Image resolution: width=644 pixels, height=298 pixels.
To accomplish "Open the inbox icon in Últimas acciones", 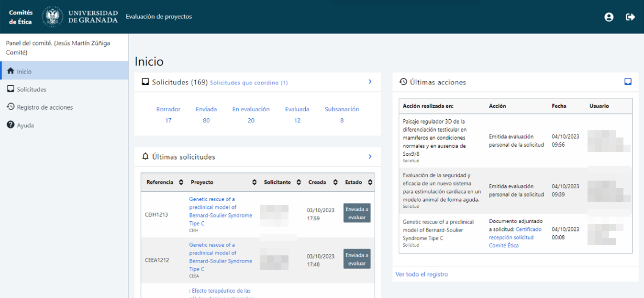I will pos(628,82).
